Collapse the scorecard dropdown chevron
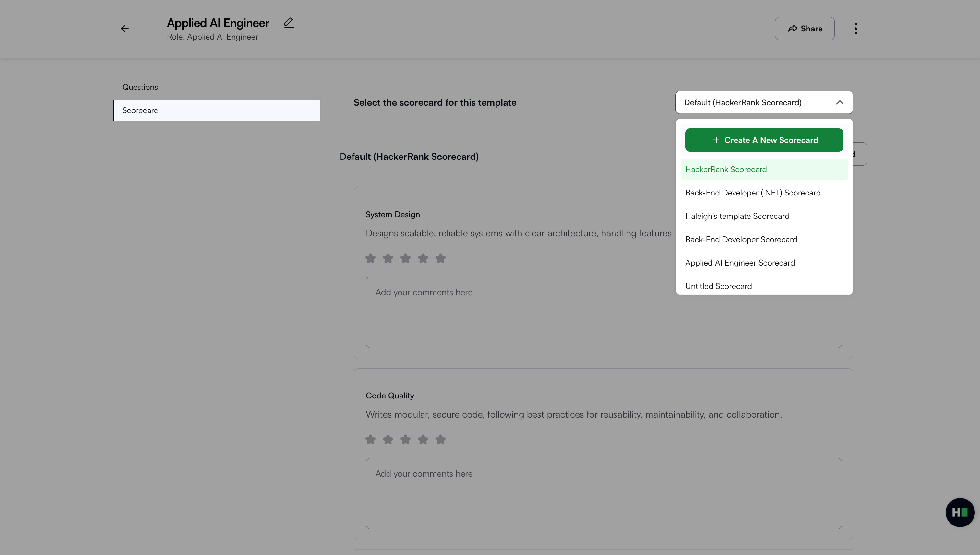 click(x=840, y=102)
